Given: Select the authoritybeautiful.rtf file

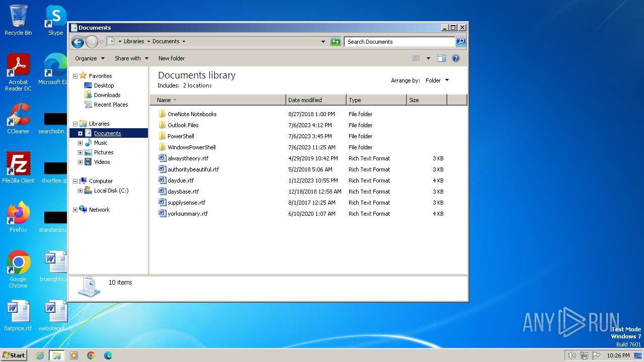Looking at the screenshot, I should [x=193, y=169].
